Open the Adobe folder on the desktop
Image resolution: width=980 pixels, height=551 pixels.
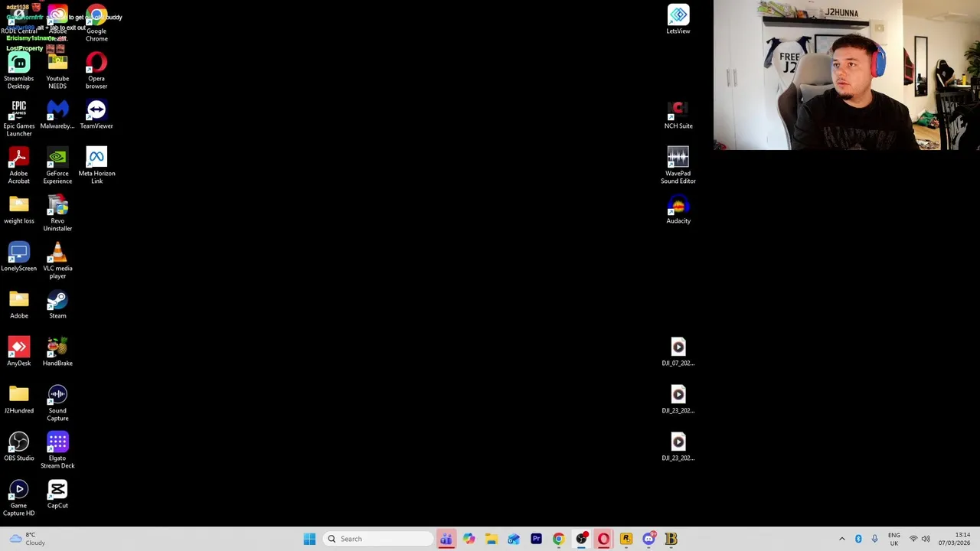point(18,305)
